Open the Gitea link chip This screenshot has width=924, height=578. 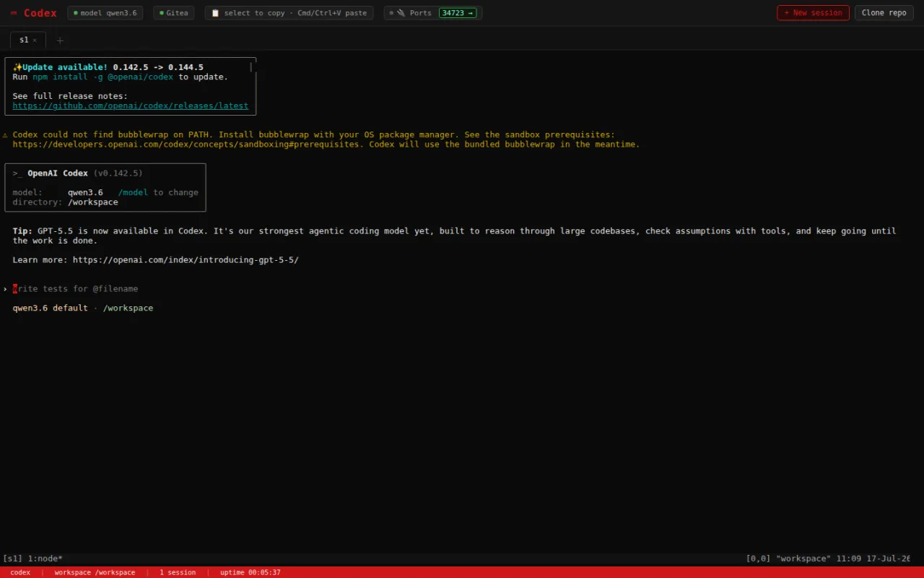(x=173, y=13)
